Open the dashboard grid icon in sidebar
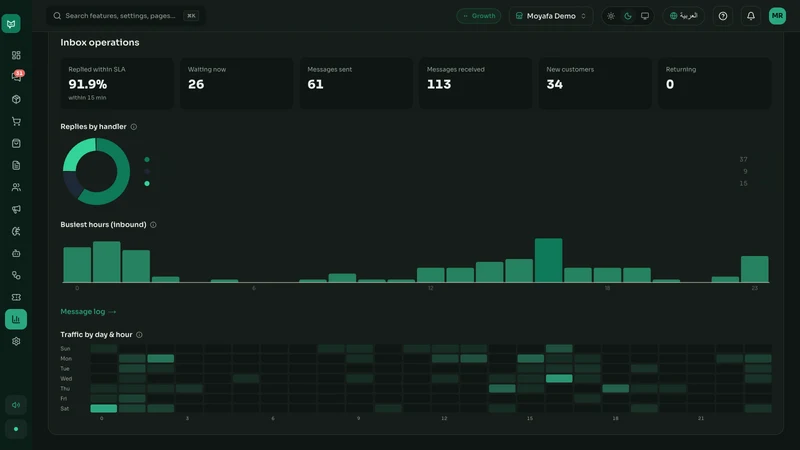The height and width of the screenshot is (450, 800). tap(16, 55)
